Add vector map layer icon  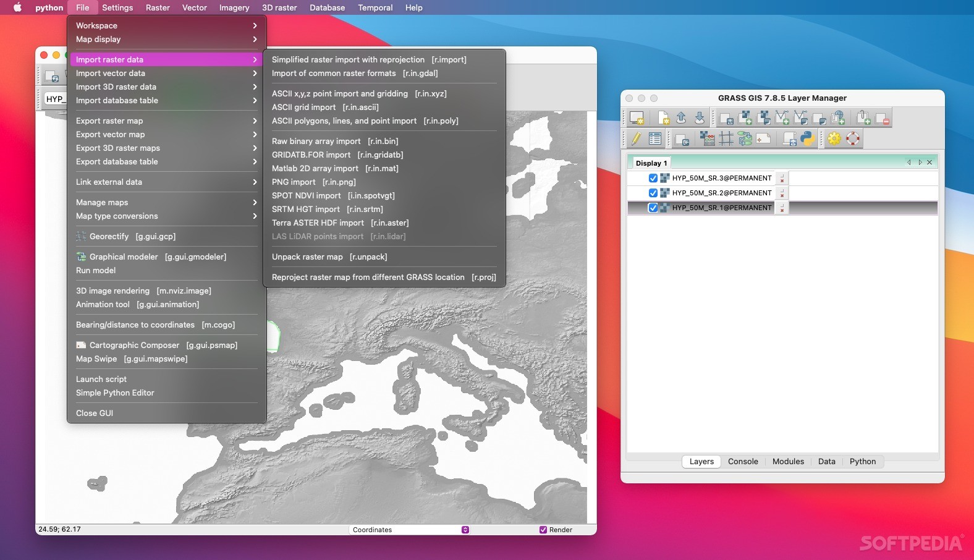point(782,117)
